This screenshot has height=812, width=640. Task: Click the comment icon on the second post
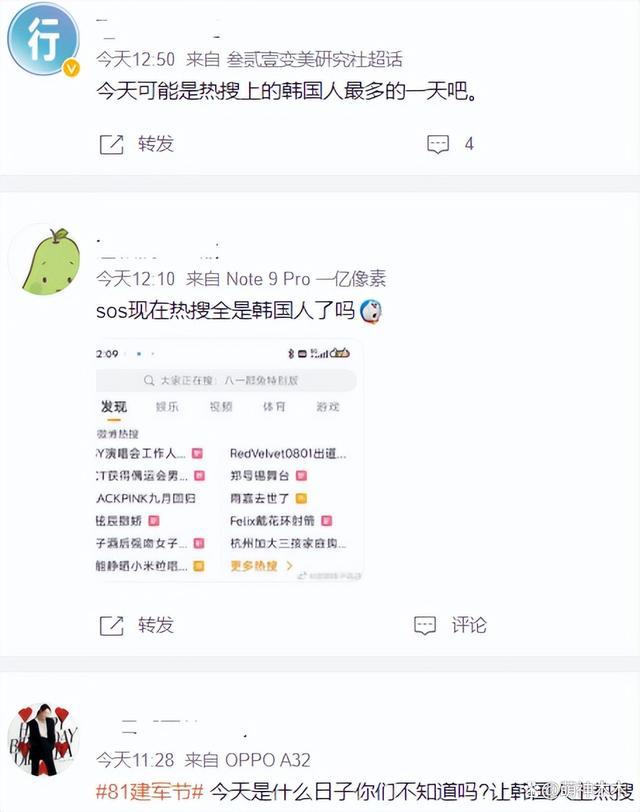(x=425, y=625)
